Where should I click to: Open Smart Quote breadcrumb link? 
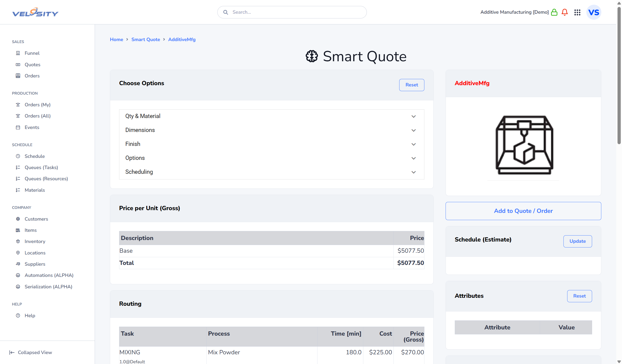[146, 39]
